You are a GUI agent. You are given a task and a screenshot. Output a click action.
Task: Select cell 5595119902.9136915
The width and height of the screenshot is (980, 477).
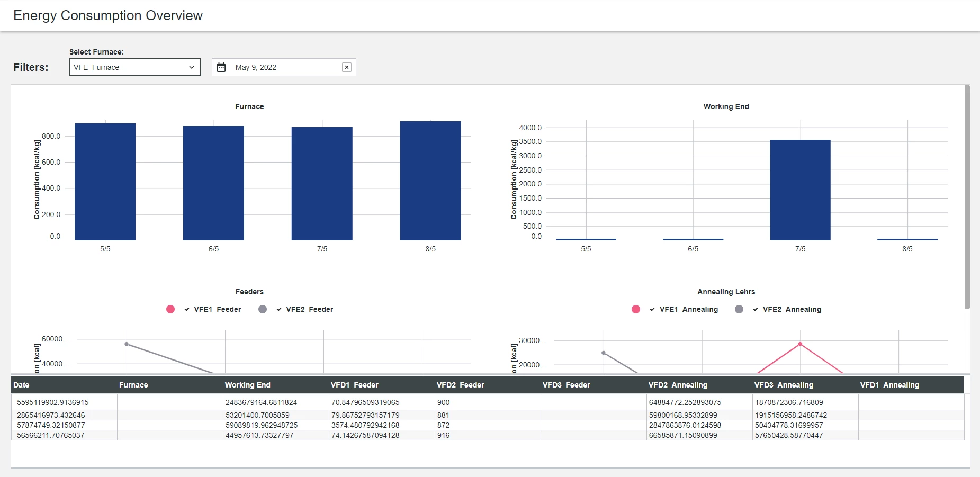(64, 402)
